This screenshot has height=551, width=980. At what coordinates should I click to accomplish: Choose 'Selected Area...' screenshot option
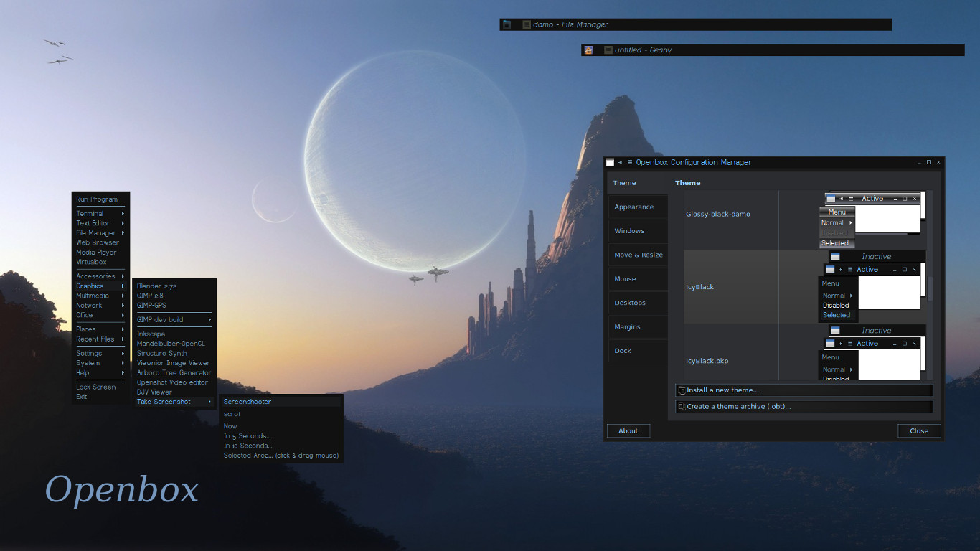click(281, 456)
